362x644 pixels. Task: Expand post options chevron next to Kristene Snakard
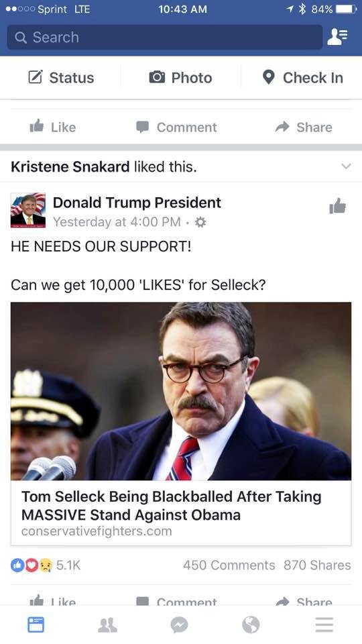[347, 166]
